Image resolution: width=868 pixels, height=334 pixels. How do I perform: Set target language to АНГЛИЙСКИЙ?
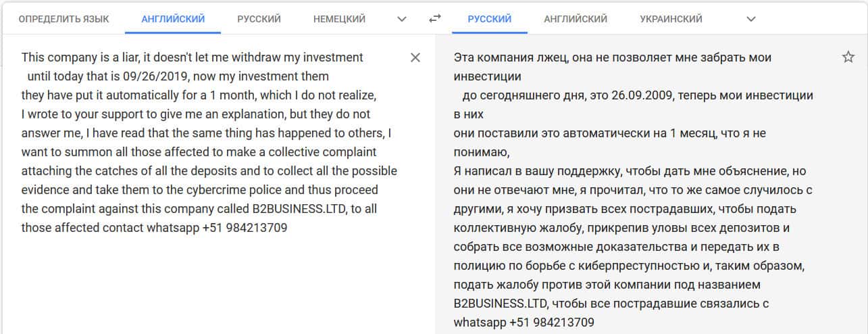click(x=576, y=19)
